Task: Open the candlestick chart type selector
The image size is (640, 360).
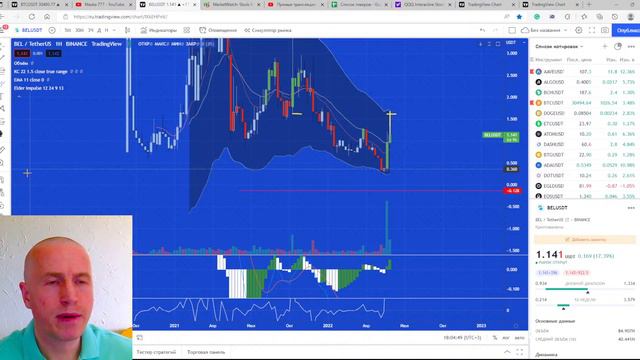Action: pyautogui.click(x=127, y=30)
